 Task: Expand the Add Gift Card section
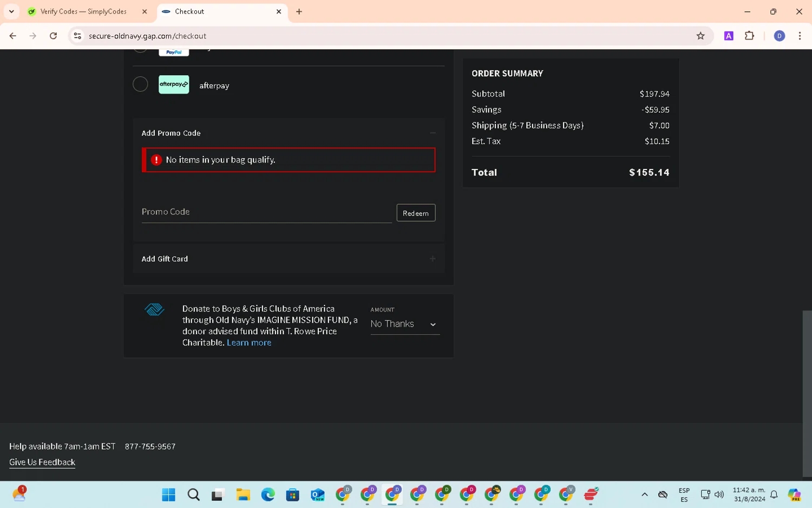(433, 259)
